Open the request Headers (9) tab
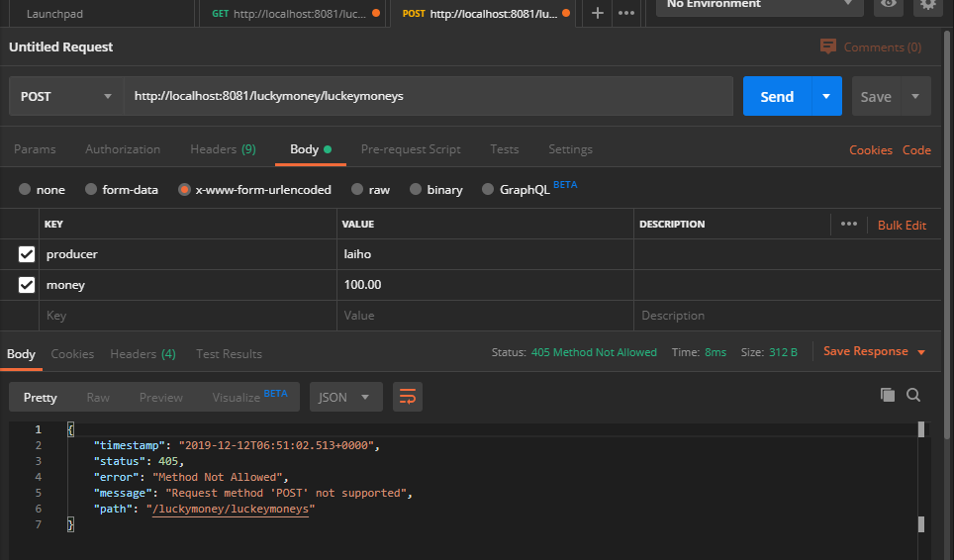The width and height of the screenshot is (954, 560). coord(223,149)
